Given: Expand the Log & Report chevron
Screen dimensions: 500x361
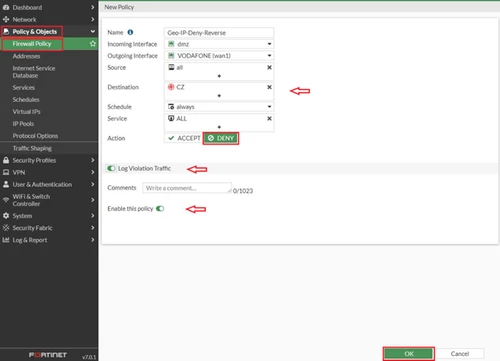Looking at the screenshot, I should [x=92, y=240].
